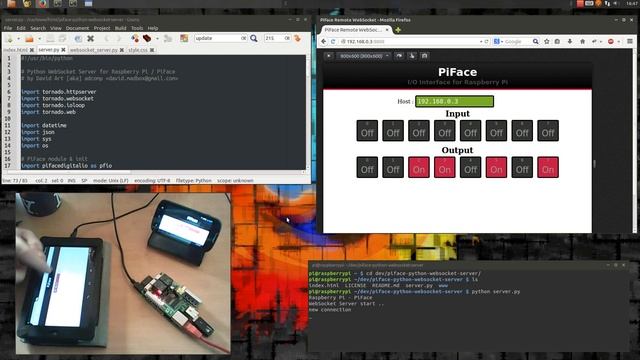Take a screenshot of the responsive viewport
The image size is (640, 360).
point(424,56)
